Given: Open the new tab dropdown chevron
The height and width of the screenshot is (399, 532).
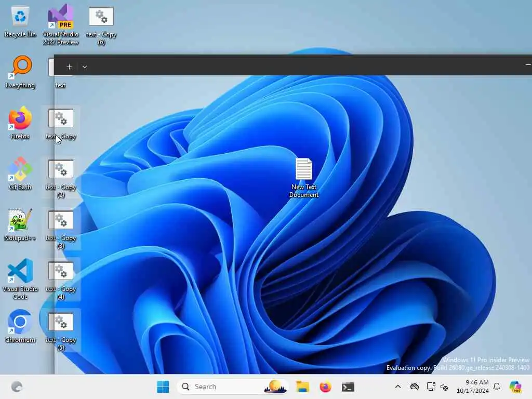Looking at the screenshot, I should tap(85, 67).
